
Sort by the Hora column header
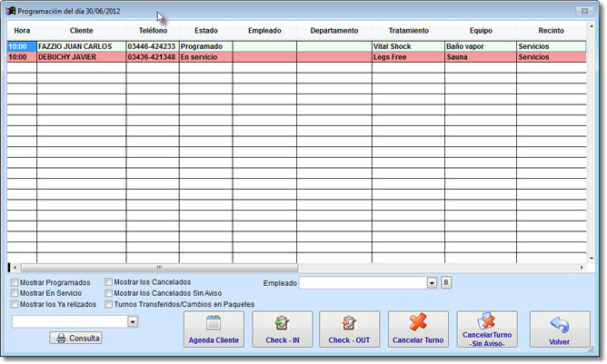pos(22,31)
